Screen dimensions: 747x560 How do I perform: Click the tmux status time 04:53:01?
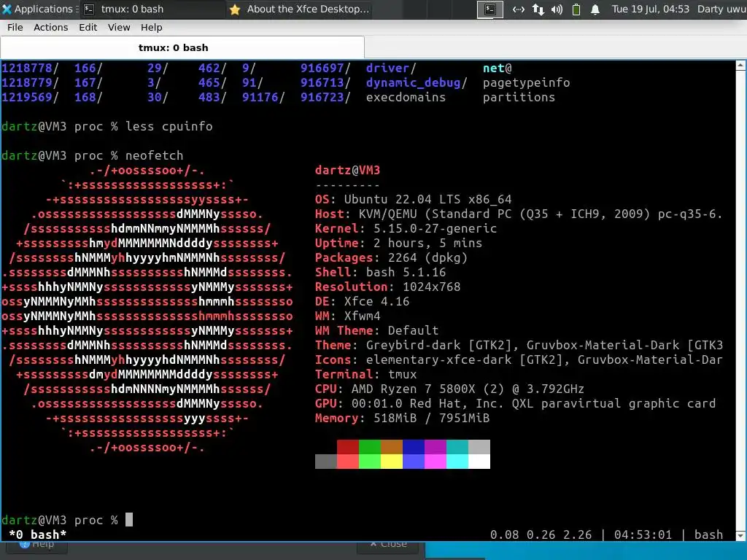click(x=643, y=534)
